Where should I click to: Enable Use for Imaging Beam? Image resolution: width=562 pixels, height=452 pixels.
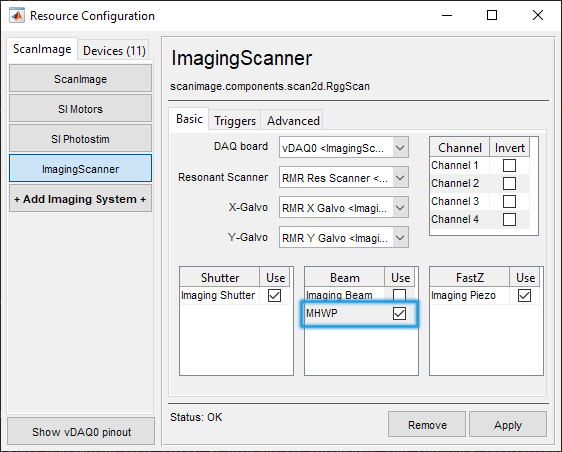tap(399, 295)
